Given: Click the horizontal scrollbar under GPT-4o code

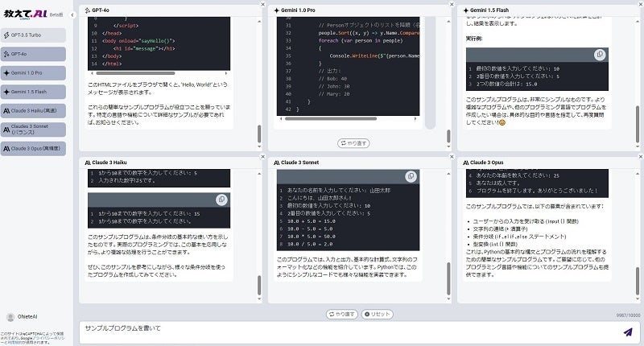Looking at the screenshot, I should pyautogui.click(x=135, y=73).
